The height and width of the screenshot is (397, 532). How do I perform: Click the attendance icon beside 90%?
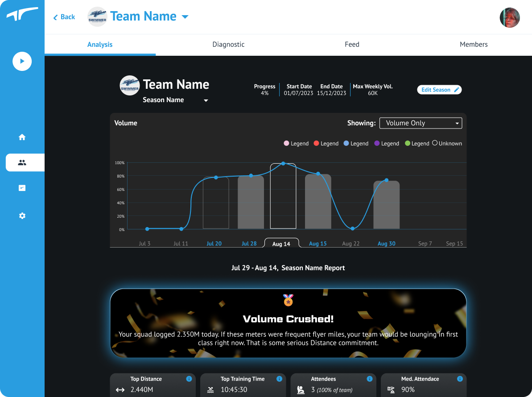pos(391,390)
